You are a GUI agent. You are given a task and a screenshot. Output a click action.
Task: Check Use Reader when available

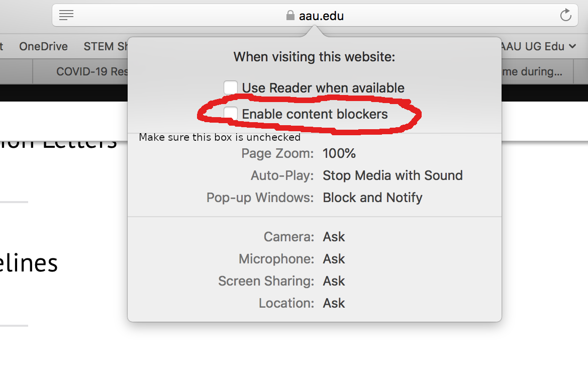click(x=231, y=88)
